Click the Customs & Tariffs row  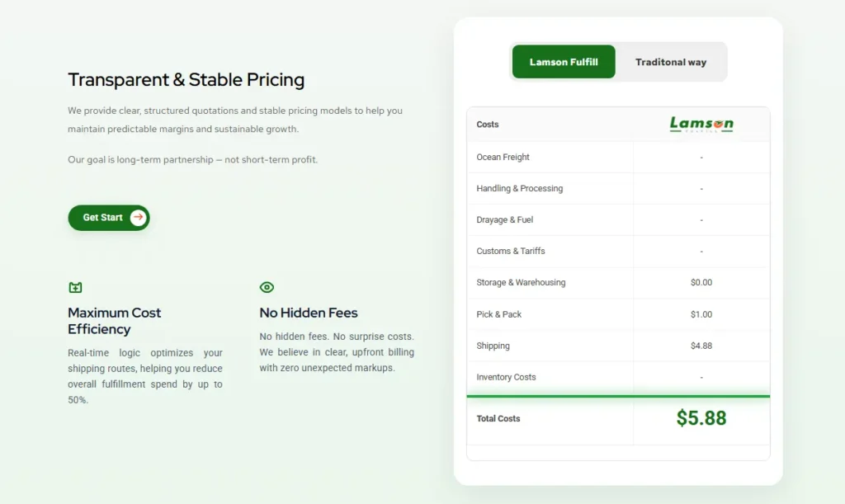click(x=618, y=251)
